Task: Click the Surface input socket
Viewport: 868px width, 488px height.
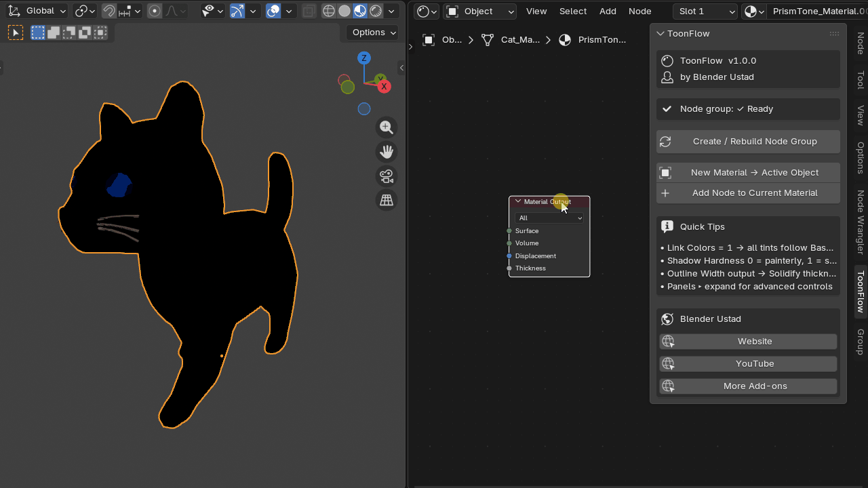Action: click(x=509, y=231)
